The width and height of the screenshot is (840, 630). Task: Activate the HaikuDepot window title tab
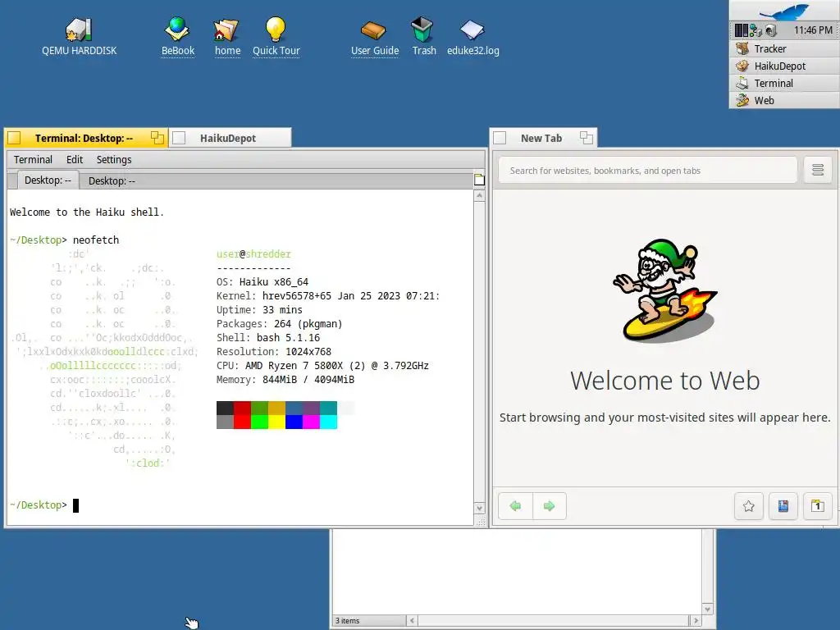(228, 138)
